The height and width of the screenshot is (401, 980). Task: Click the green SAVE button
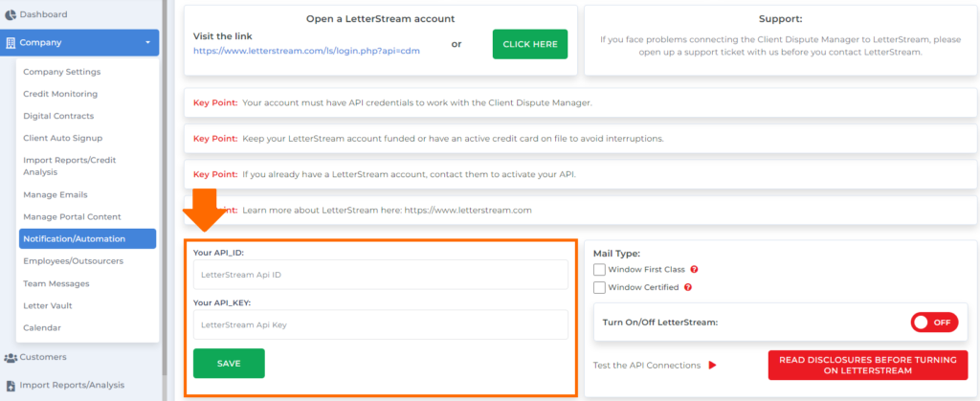(229, 364)
